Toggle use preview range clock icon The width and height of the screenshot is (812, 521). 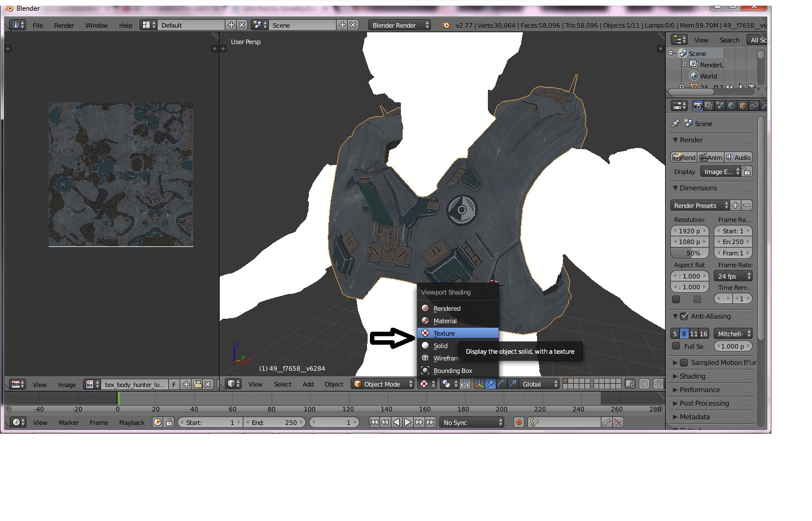click(158, 422)
